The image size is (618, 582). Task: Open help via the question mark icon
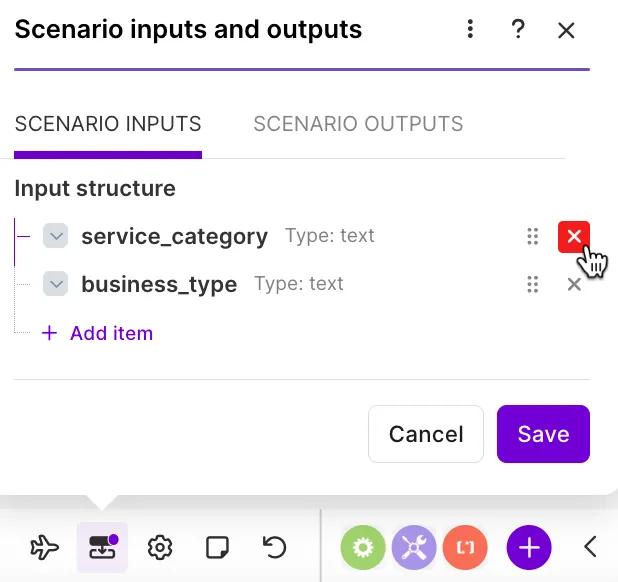pos(518,29)
